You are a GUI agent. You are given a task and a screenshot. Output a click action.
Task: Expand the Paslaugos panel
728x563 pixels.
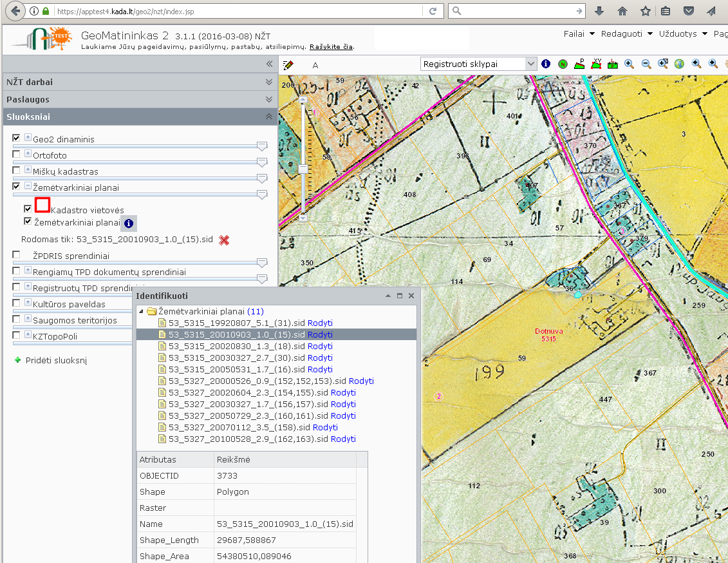[269, 99]
